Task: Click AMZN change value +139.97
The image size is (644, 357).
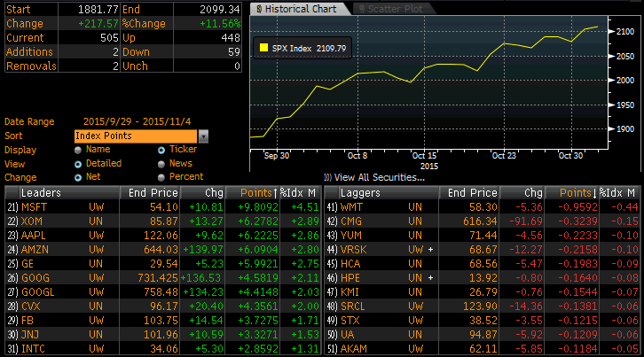Action: 203,250
